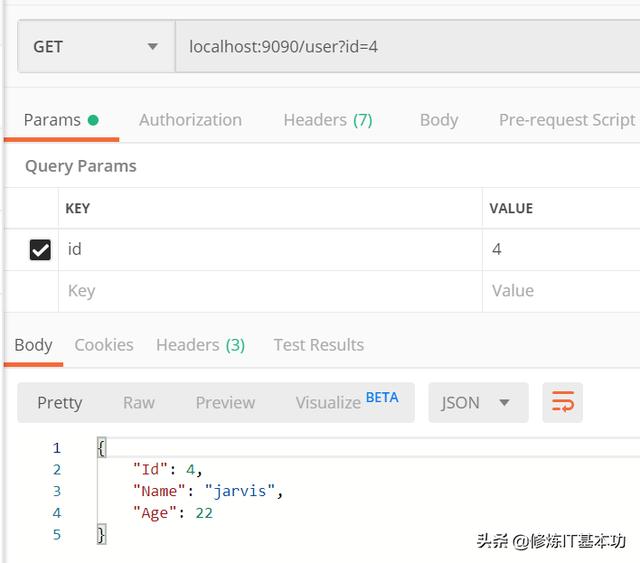Open the Authorization tab
Screen dimensions: 640x563
pos(190,120)
